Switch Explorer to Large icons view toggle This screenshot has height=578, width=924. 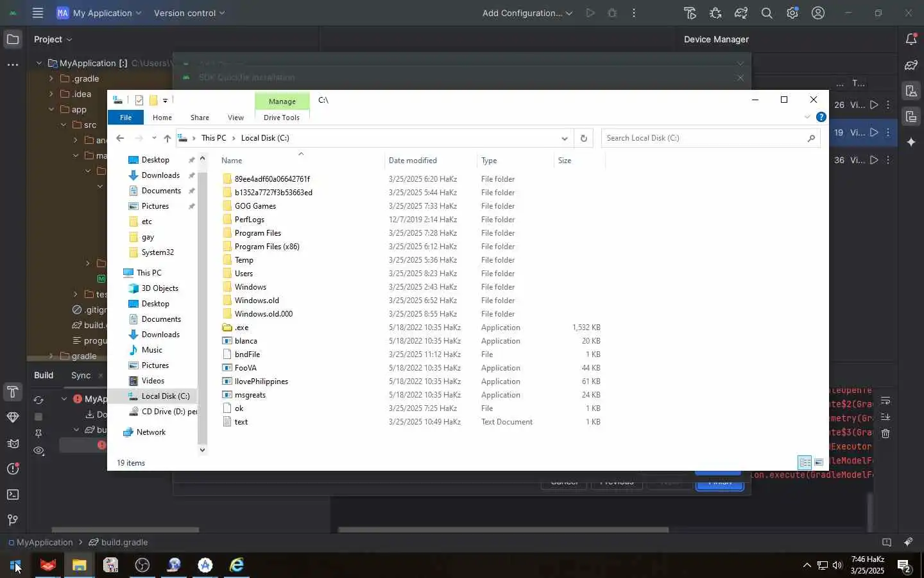(819, 462)
